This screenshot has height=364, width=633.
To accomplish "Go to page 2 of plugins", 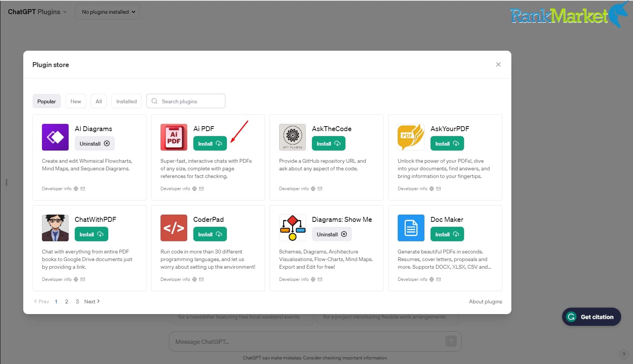I will pyautogui.click(x=67, y=301).
